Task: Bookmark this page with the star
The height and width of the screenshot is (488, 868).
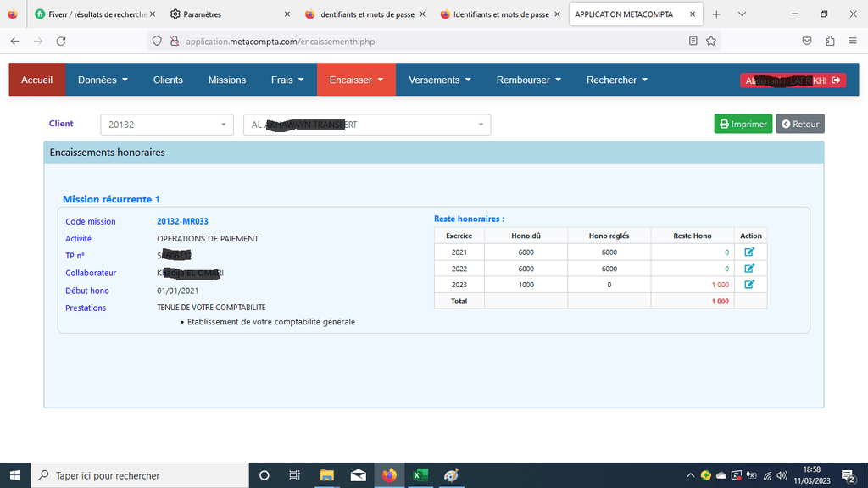Action: [x=711, y=41]
